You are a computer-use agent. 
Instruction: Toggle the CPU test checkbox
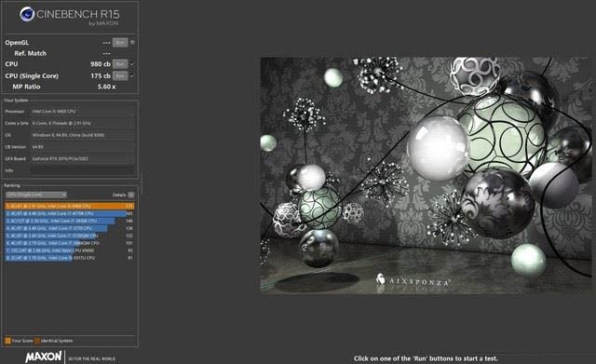click(132, 64)
